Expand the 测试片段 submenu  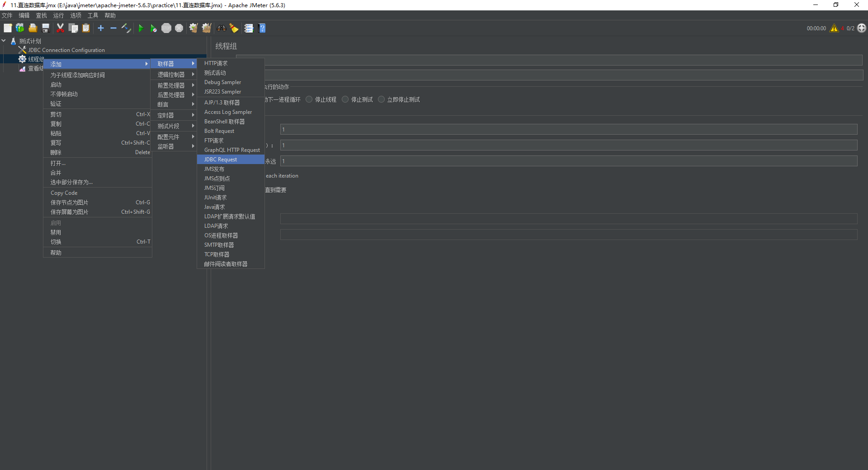[174, 126]
